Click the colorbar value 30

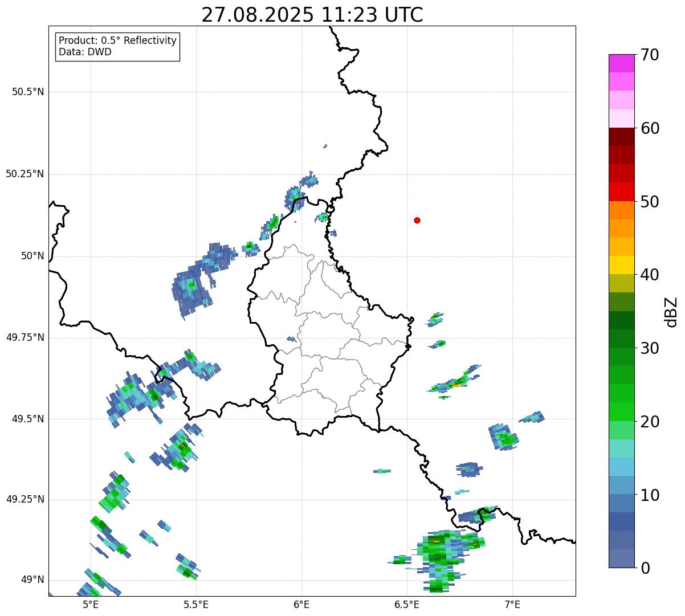coord(650,348)
